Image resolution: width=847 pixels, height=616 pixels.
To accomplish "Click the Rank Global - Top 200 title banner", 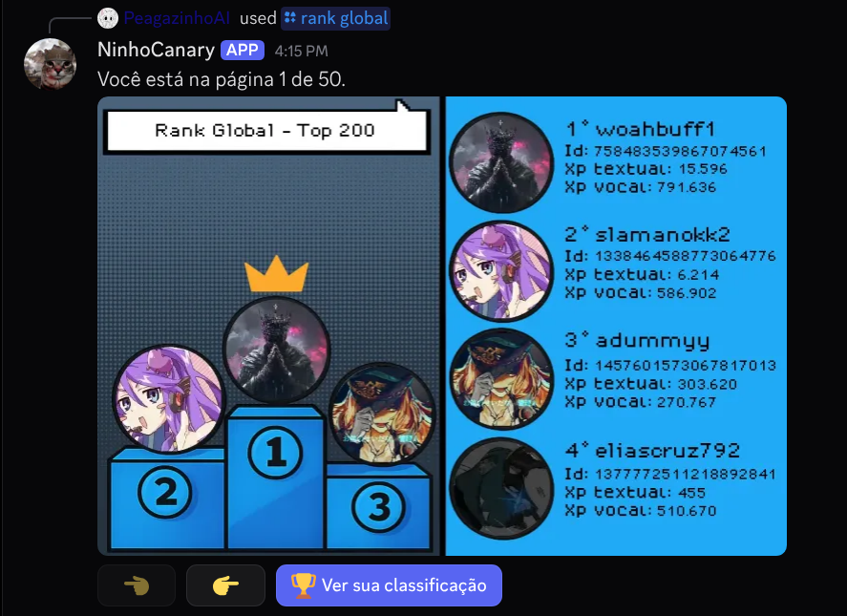I will tap(265, 130).
